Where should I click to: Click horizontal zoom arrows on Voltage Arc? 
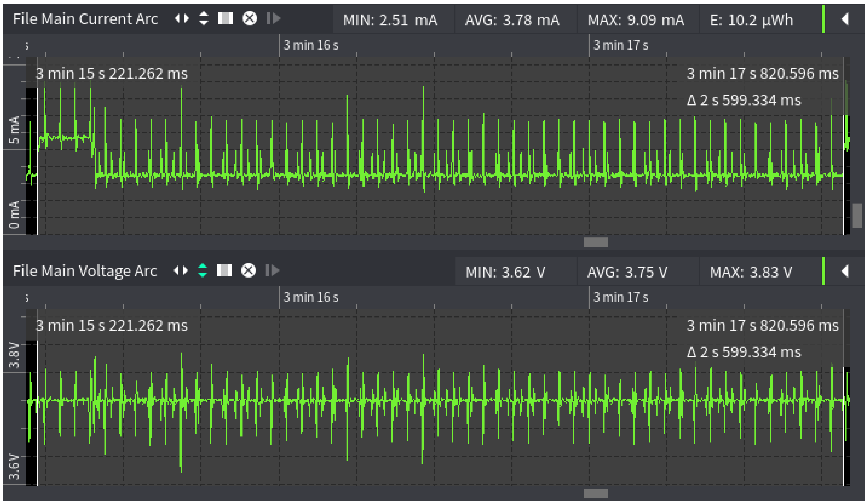coord(181,271)
